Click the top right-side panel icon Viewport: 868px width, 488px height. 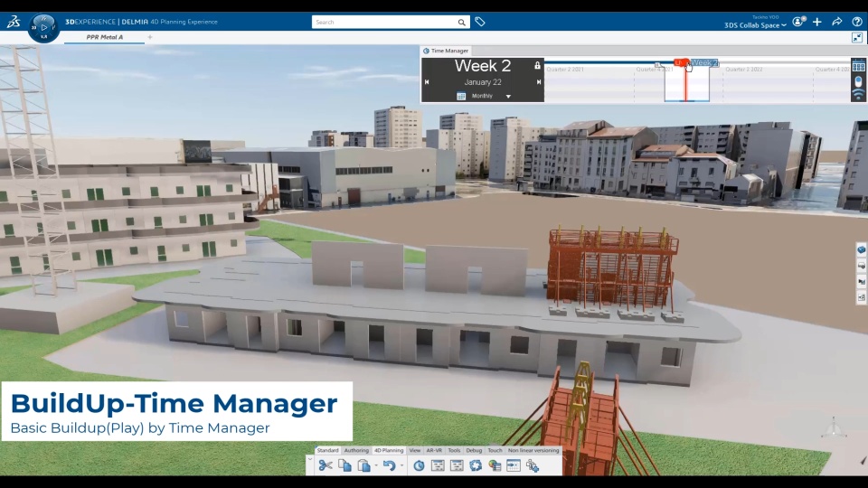(862, 249)
